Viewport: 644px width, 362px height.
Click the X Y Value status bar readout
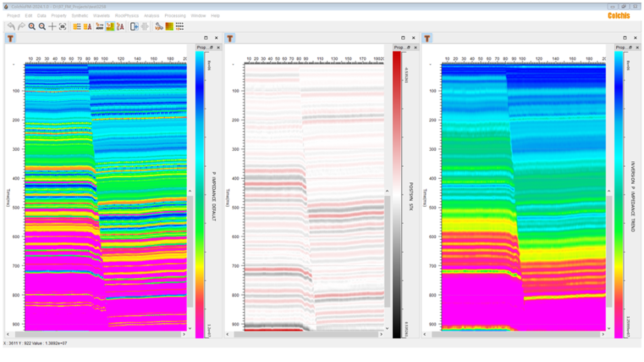(x=35, y=343)
